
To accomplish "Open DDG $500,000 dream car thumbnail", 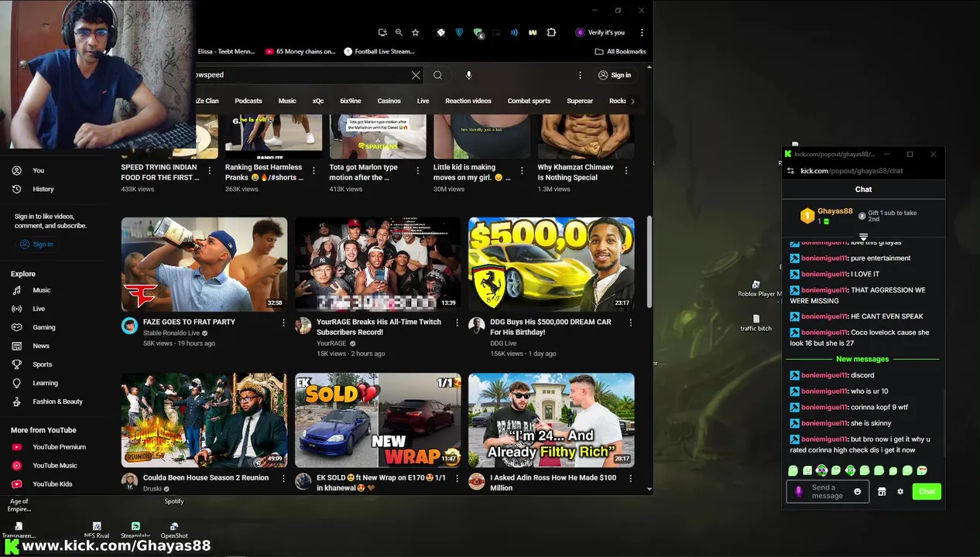I will pos(551,264).
